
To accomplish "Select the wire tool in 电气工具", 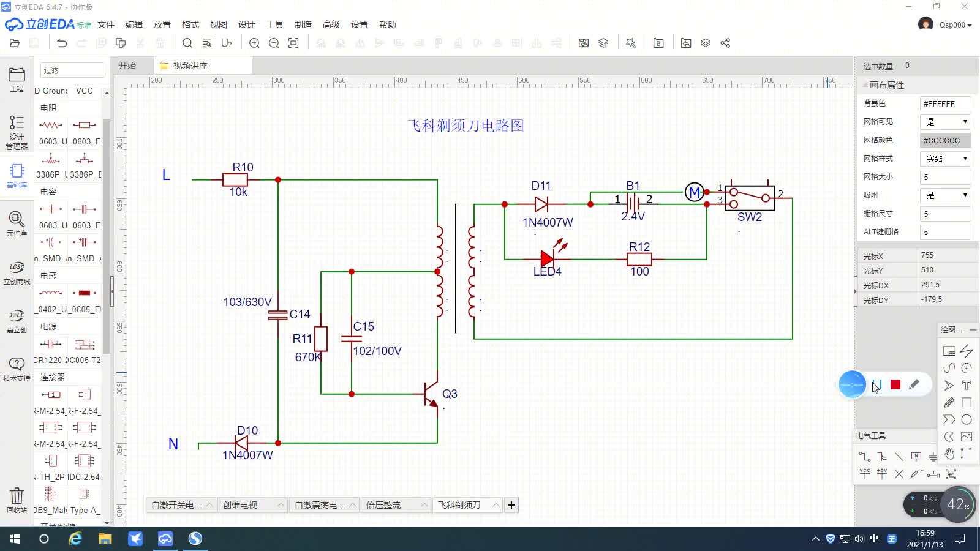I will coord(865,457).
